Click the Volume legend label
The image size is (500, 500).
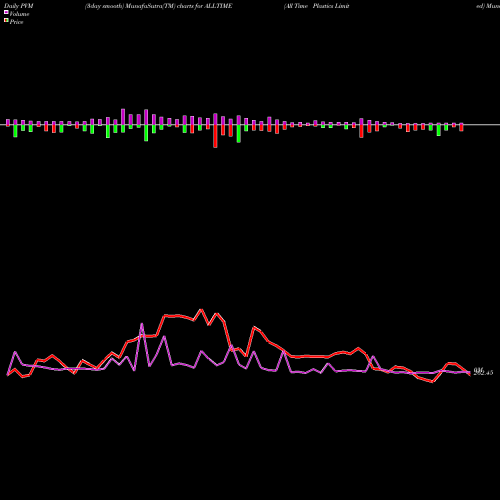point(19,14)
